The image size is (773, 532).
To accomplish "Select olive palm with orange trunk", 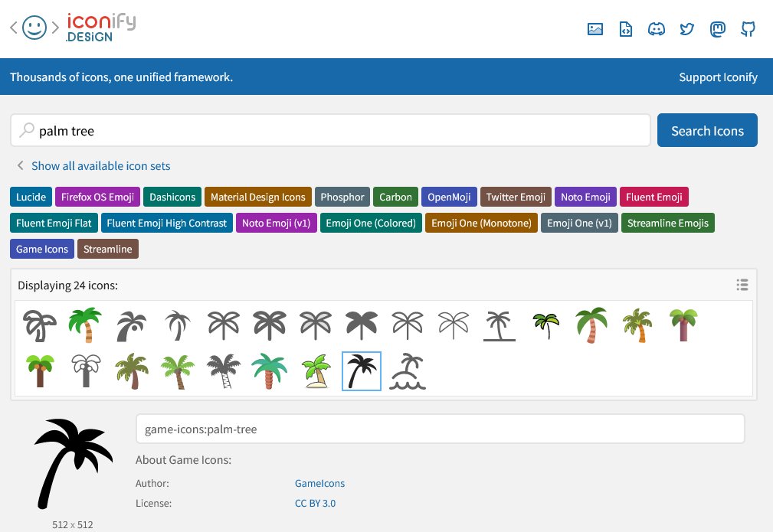I will [x=637, y=325].
